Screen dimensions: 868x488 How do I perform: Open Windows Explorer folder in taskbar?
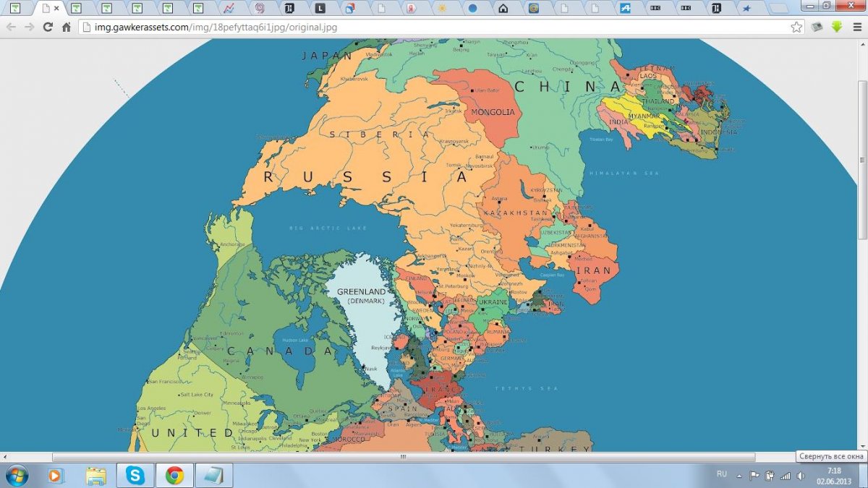pyautogui.click(x=96, y=475)
